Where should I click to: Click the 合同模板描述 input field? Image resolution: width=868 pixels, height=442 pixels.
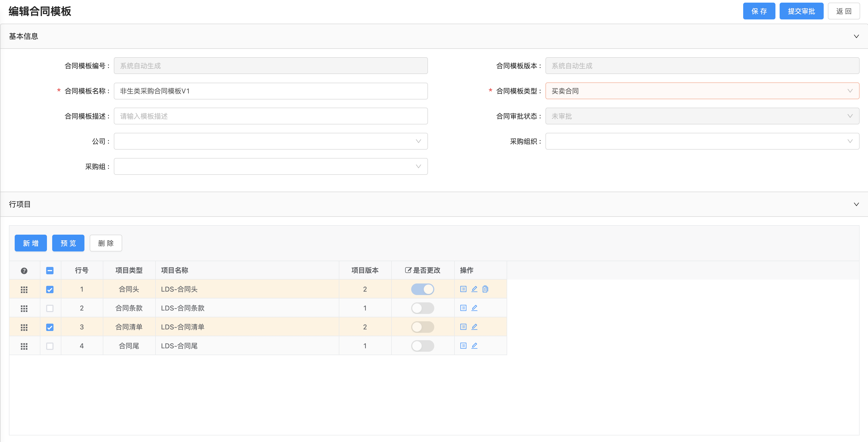[x=271, y=116]
